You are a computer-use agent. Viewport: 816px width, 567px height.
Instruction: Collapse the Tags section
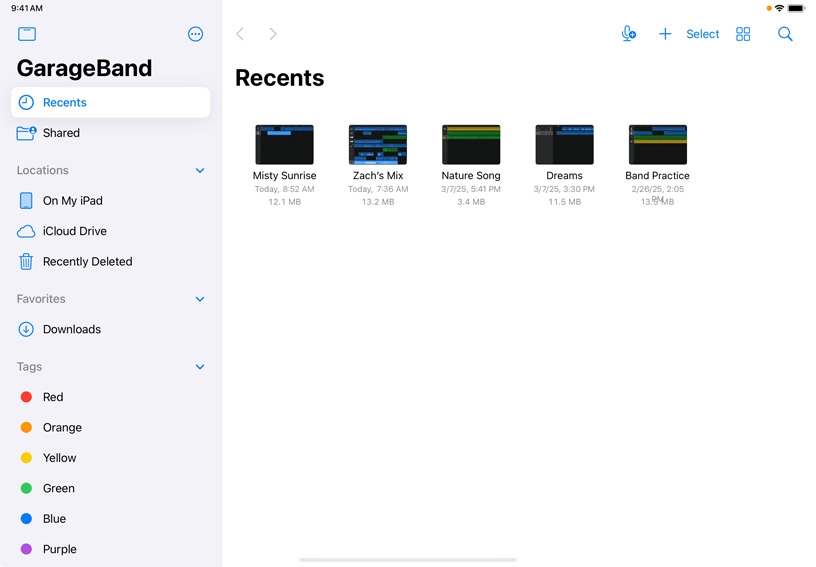(200, 367)
